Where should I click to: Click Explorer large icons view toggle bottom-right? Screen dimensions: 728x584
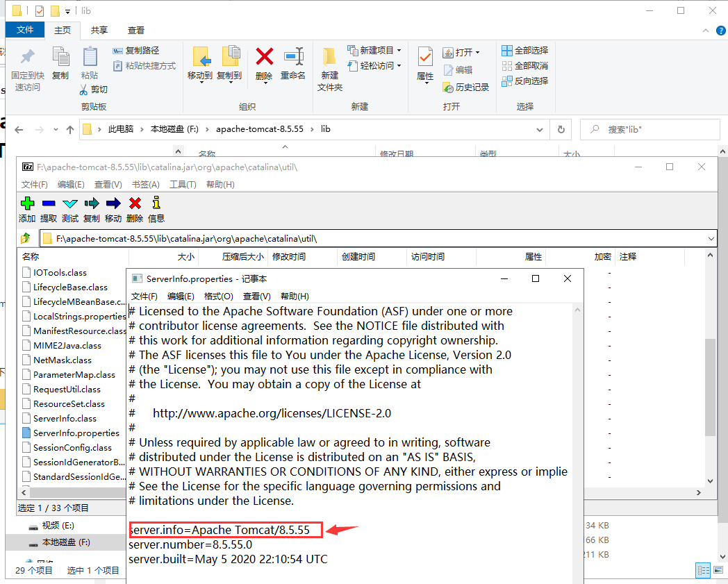[719, 570]
